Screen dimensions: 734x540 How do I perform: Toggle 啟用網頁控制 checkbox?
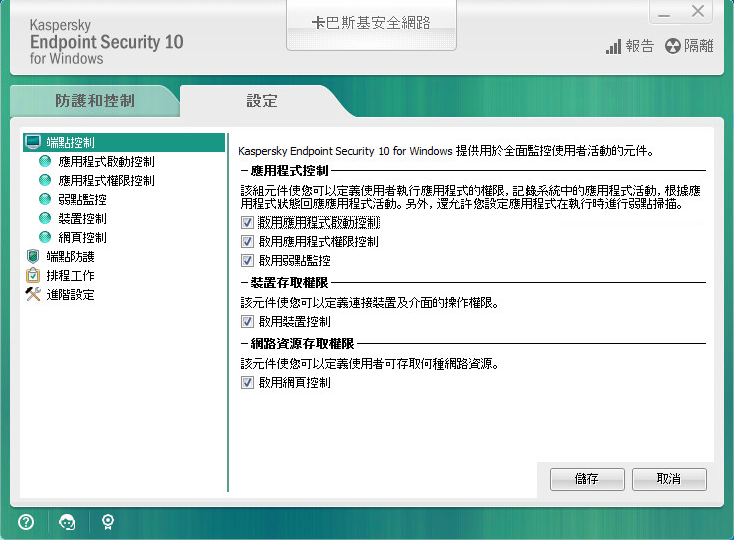tap(248, 383)
